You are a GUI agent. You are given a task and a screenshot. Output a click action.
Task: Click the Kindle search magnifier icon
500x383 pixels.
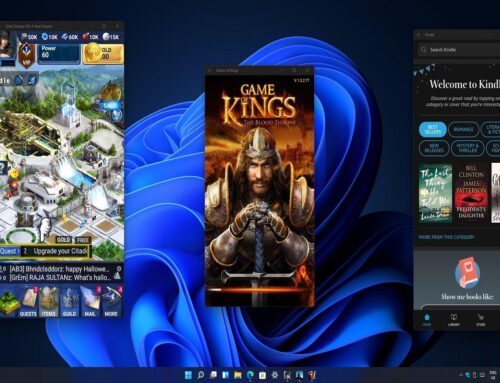(424, 50)
